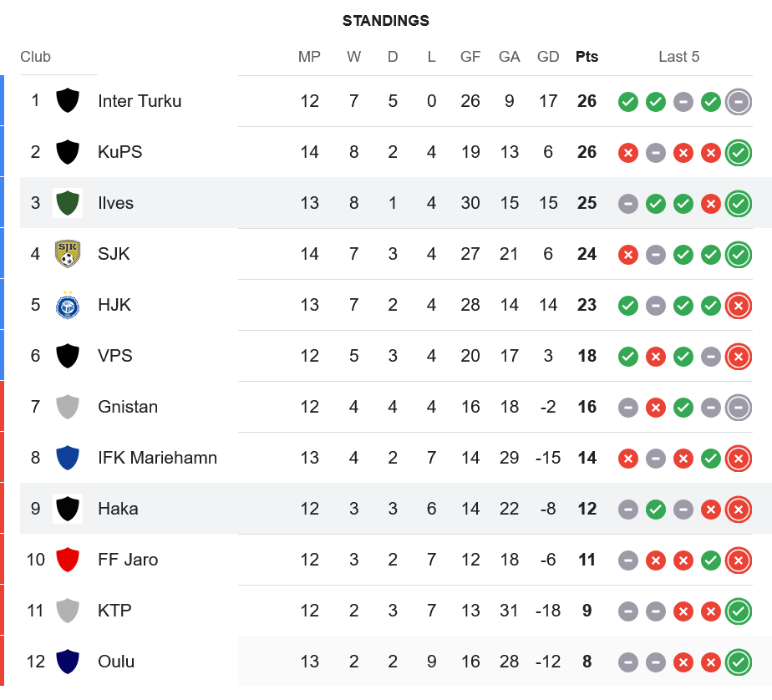
Task: Click the KTP row points value
Action: point(587,611)
